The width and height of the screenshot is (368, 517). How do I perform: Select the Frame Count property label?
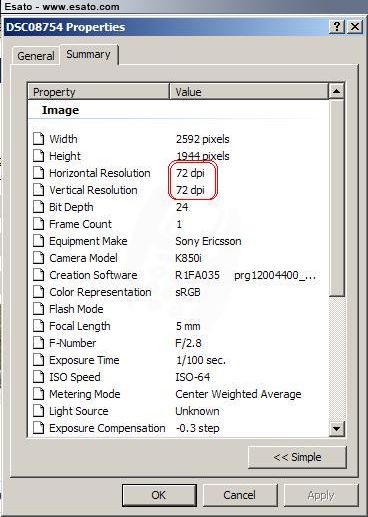tap(80, 224)
